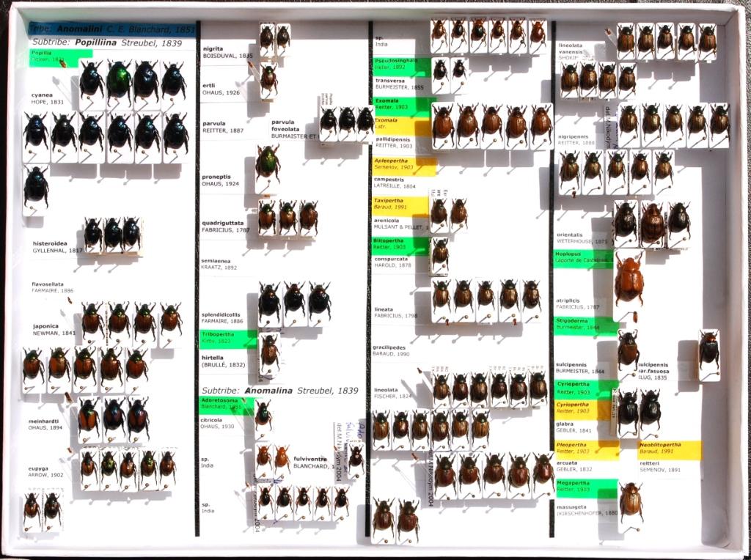Viewport: 751px width, 560px height.
Task: Click the beetle specimen next to hirtella label
Action: click(269, 352)
